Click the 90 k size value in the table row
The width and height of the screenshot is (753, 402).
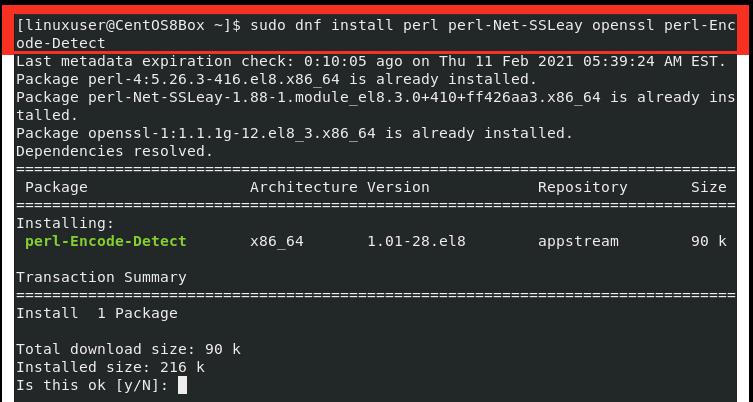(708, 241)
